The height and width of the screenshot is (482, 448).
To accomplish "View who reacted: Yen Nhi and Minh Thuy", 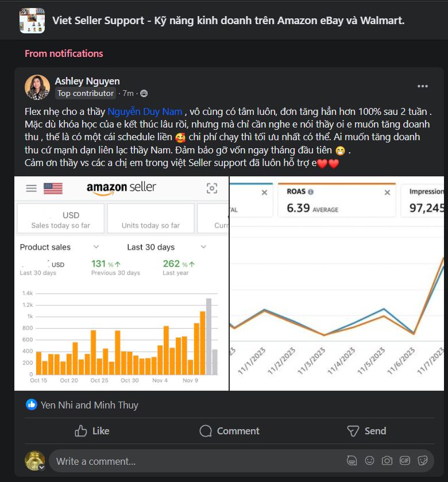I will [89, 405].
